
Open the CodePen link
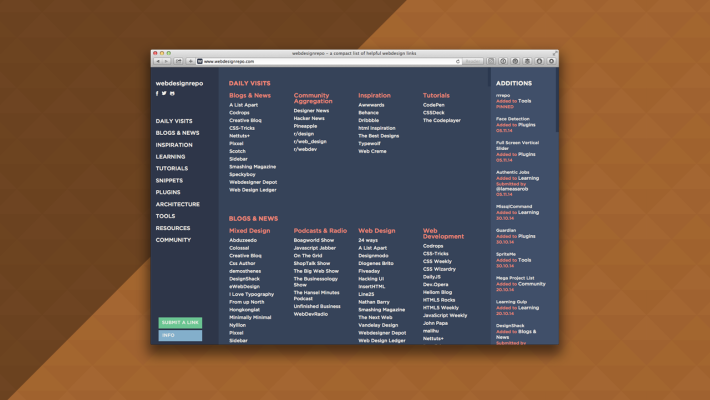(434, 105)
